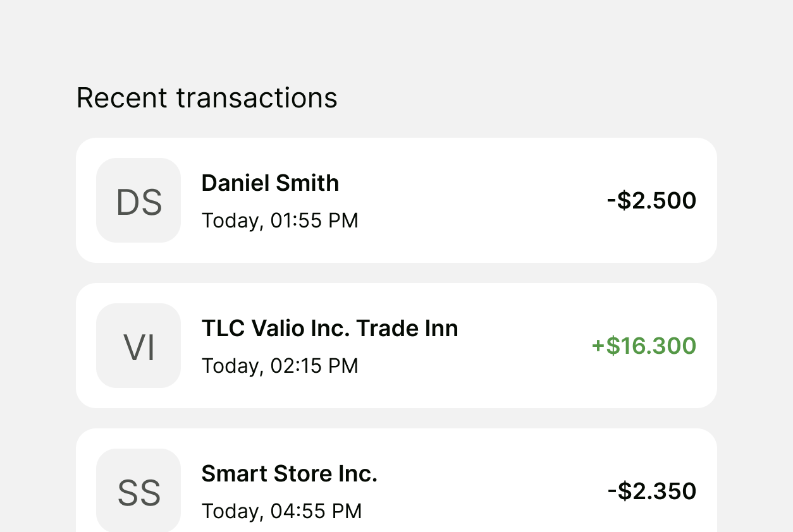Viewport: 793px width, 532px height.
Task: Click the green +$16.300 amount
Action: pos(644,346)
